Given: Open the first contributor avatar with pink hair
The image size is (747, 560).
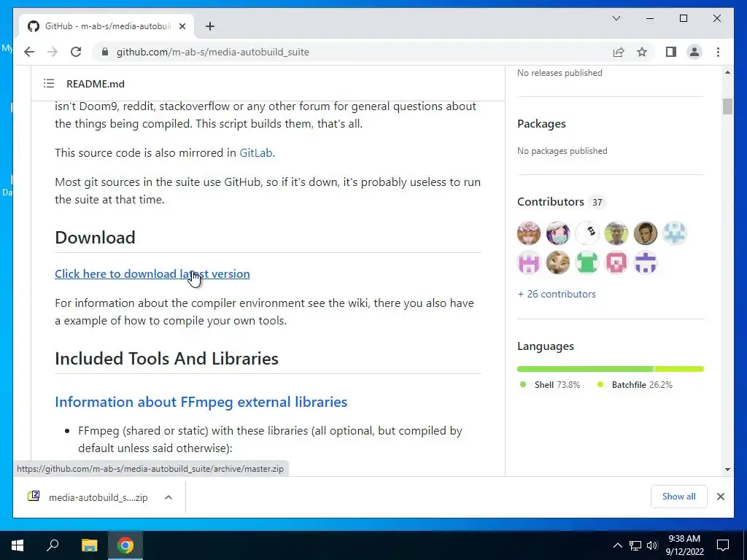Looking at the screenshot, I should click(x=529, y=233).
